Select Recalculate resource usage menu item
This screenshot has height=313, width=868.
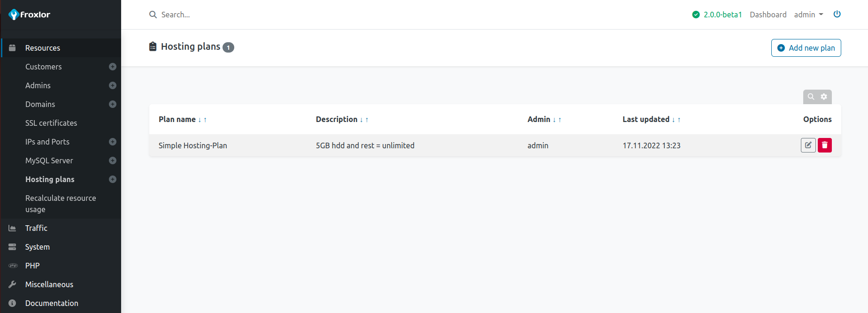(x=61, y=204)
